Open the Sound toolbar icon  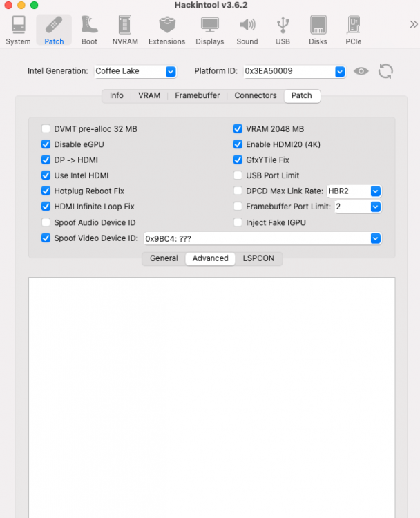click(247, 30)
